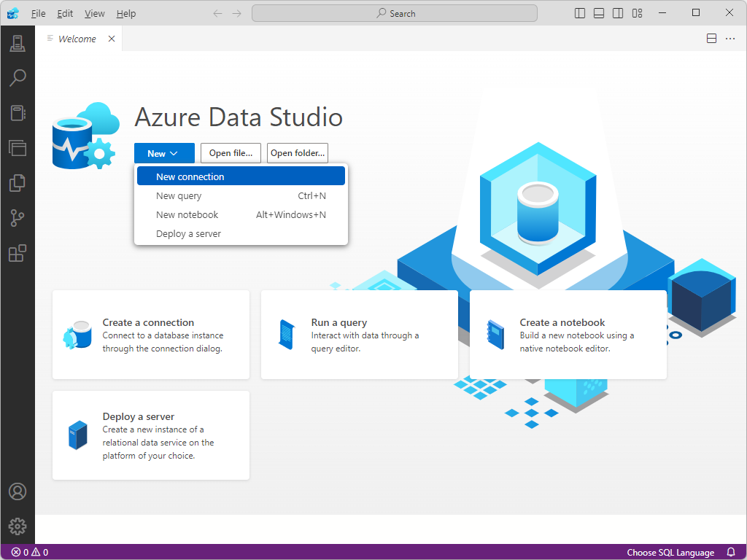Click the errors count icon in status bar
747x560 pixels.
(20, 553)
